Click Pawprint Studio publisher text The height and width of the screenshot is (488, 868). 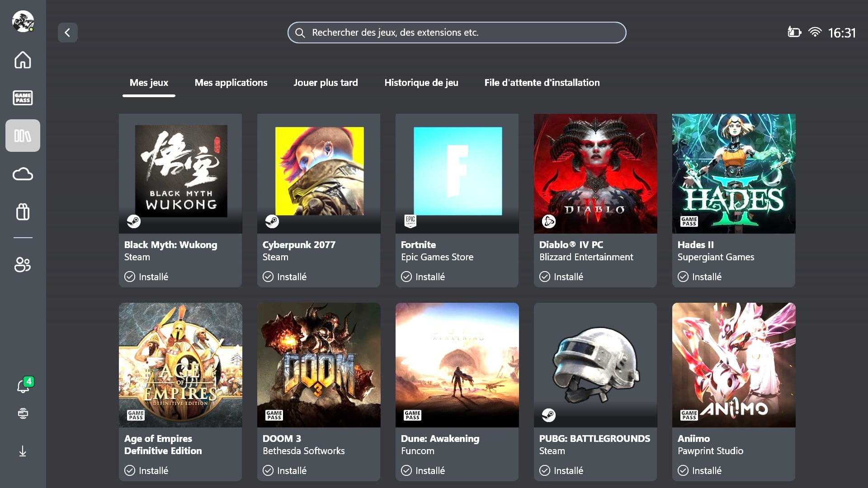[710, 451]
